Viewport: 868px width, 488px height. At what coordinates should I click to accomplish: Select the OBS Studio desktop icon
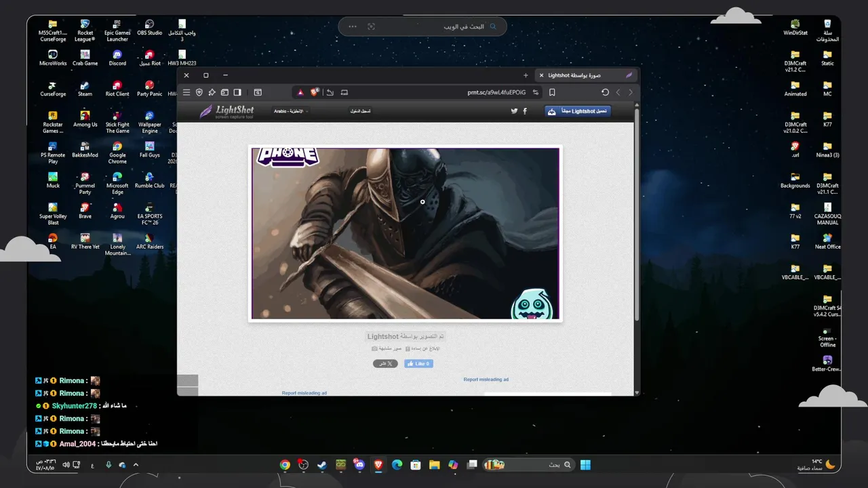[x=150, y=28]
